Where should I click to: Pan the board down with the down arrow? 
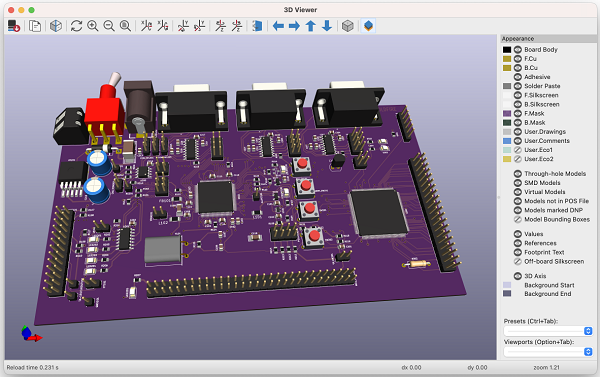point(327,26)
